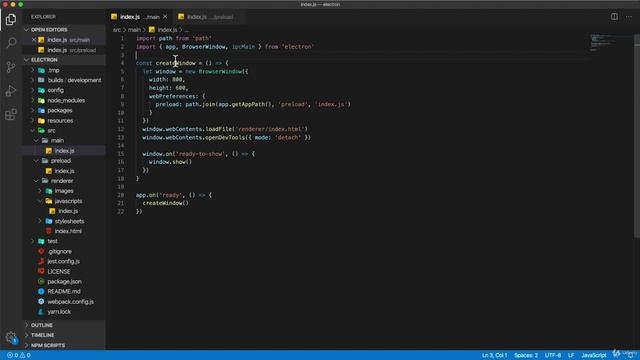Viewport: 640px width, 360px height.
Task: Click the editor vertical scrollbar
Action: coord(637,135)
